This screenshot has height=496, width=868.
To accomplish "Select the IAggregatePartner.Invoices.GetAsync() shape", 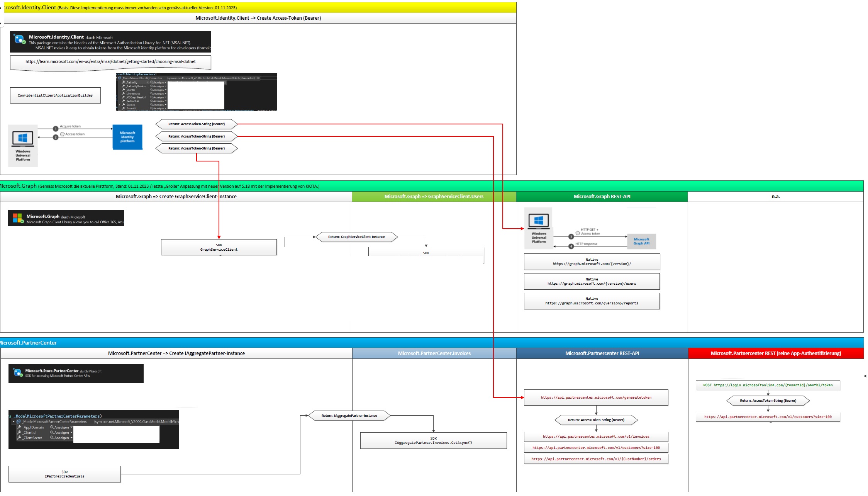I will (x=433, y=441).
